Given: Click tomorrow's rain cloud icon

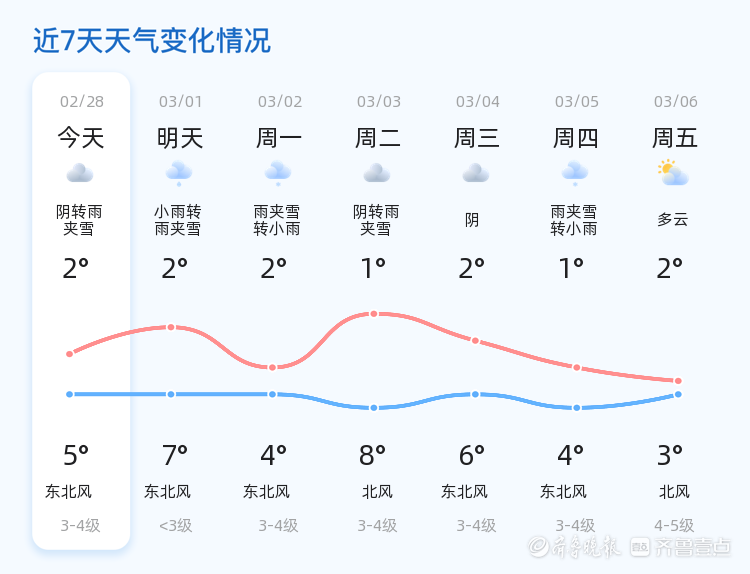Looking at the screenshot, I should (x=179, y=173).
